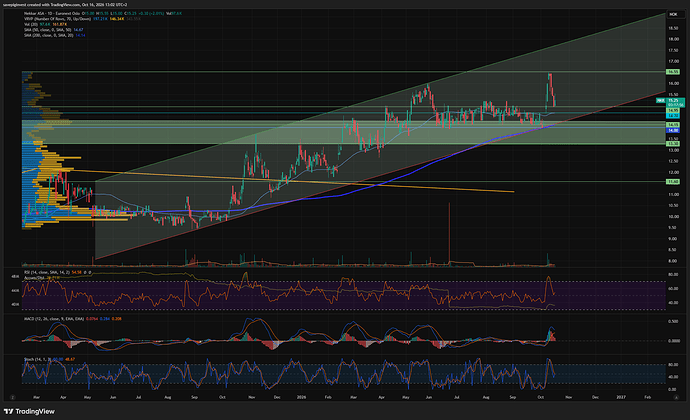
Task: Click the cyan 14.70 price label
Action: [673, 115]
